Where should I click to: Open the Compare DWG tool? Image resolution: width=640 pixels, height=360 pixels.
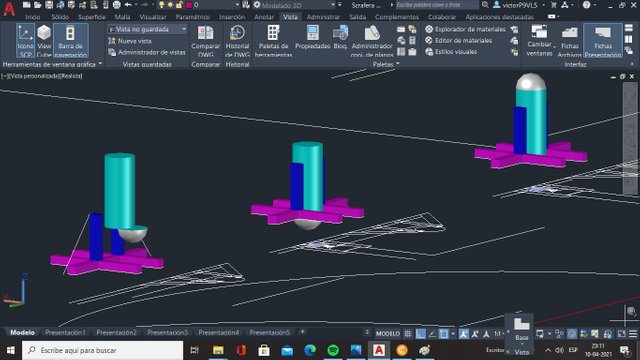pos(205,41)
